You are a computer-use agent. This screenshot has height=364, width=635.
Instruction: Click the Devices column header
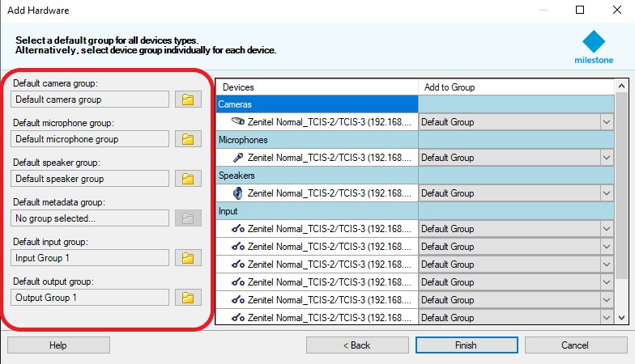tap(317, 87)
